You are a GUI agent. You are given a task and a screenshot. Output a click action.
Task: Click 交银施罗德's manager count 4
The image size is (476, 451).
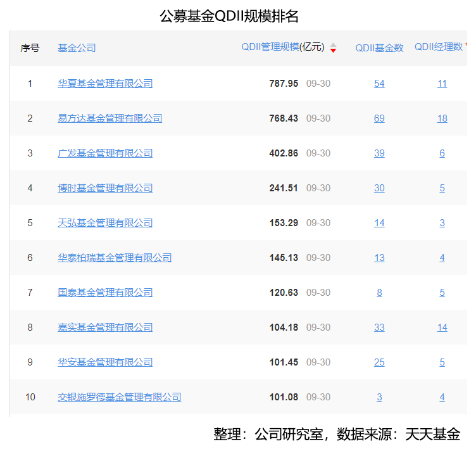tap(442, 397)
